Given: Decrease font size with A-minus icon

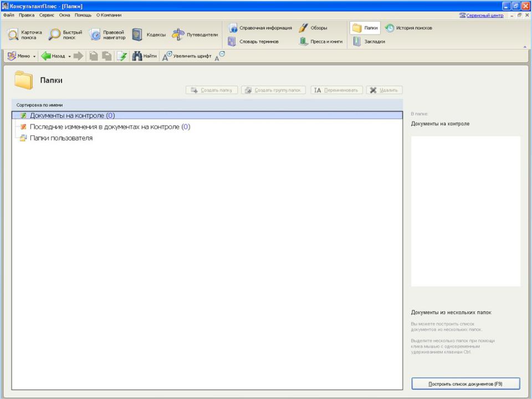Looking at the screenshot, I should pyautogui.click(x=220, y=56).
